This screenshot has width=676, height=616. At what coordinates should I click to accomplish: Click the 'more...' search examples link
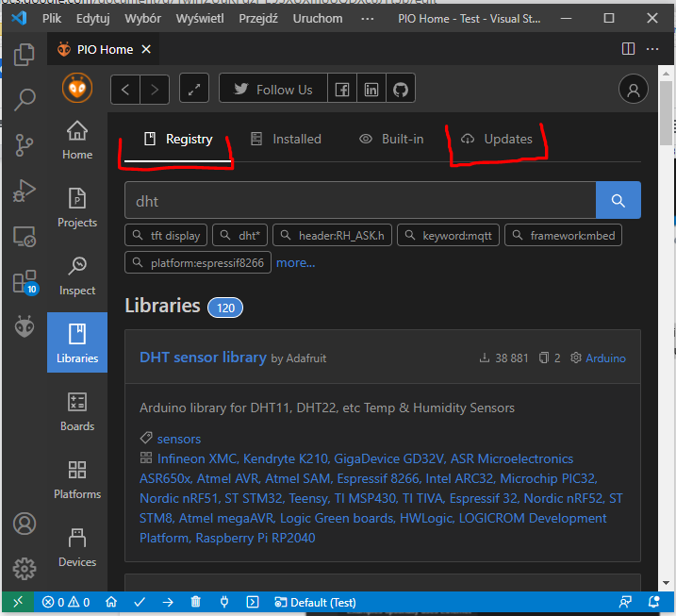click(295, 262)
